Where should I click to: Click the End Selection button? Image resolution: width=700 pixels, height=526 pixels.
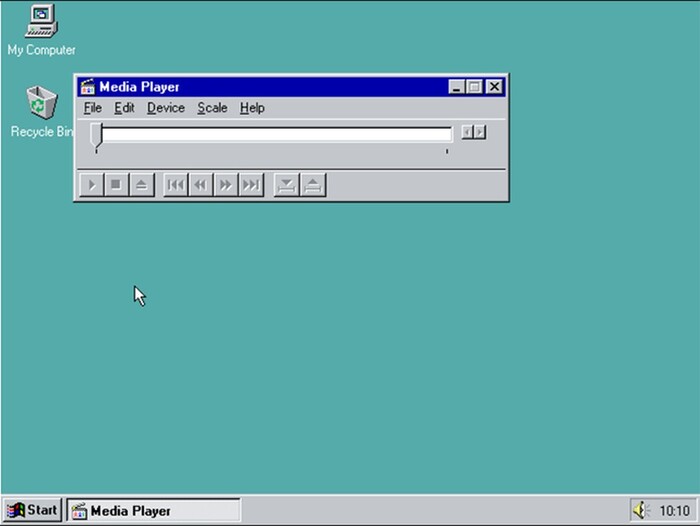click(x=312, y=185)
